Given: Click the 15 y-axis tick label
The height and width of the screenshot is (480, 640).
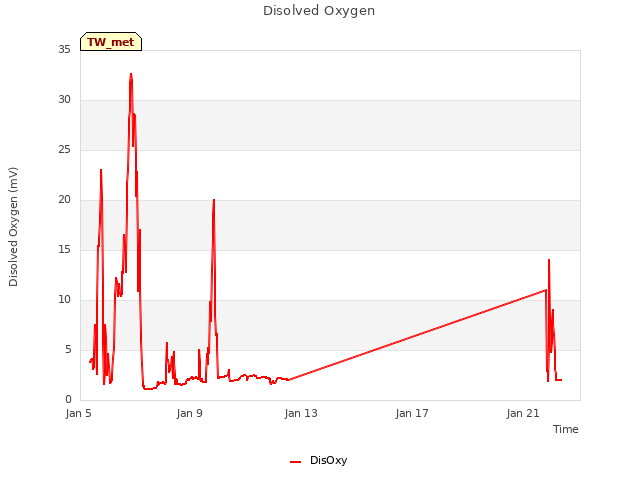Looking at the screenshot, I should coord(64,250).
